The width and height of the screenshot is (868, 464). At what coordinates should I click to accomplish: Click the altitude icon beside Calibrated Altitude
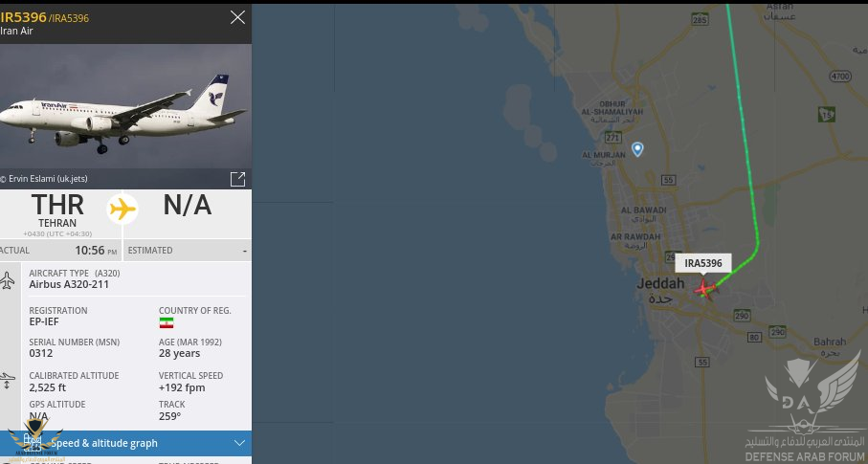click(9, 380)
